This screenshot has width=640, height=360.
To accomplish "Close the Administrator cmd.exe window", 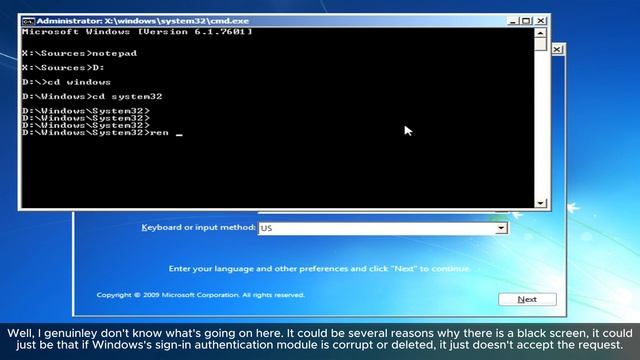I will [541, 21].
